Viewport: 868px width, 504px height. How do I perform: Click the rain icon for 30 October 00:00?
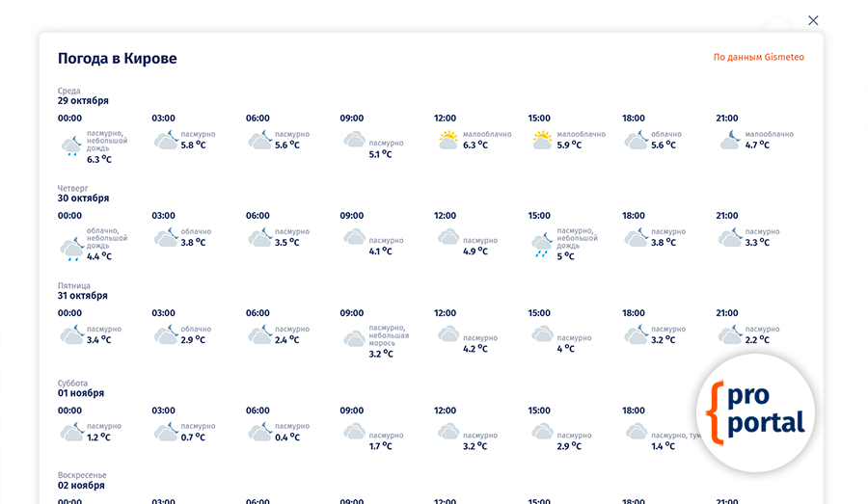(x=71, y=249)
